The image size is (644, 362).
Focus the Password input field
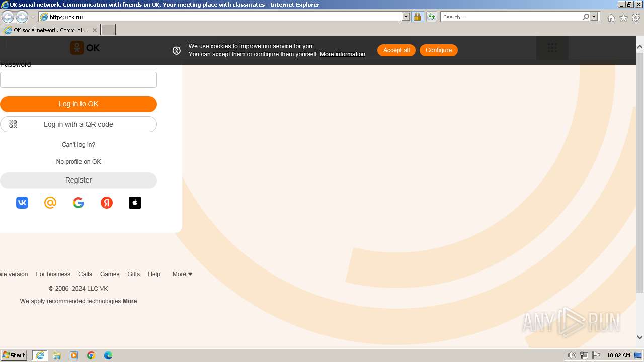pos(78,80)
